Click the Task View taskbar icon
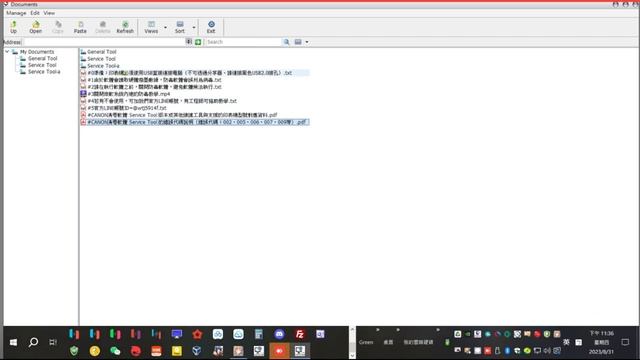The image size is (640, 360). pos(53,342)
